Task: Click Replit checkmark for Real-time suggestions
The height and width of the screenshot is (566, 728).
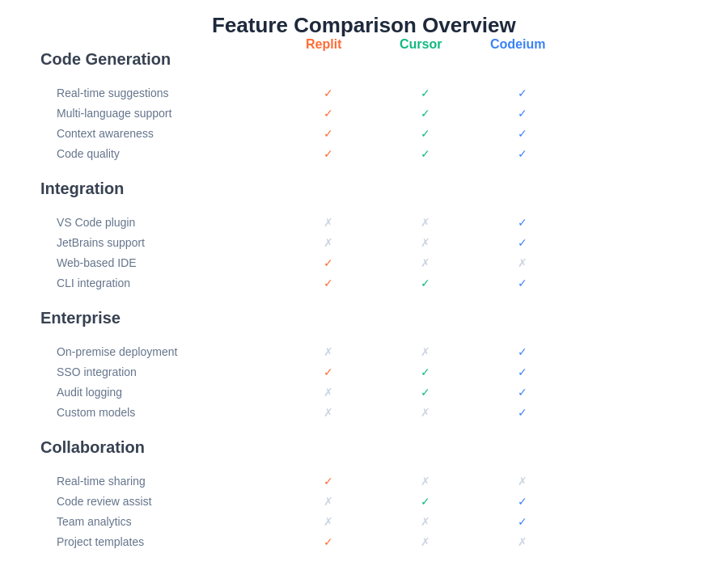Action: tap(328, 93)
